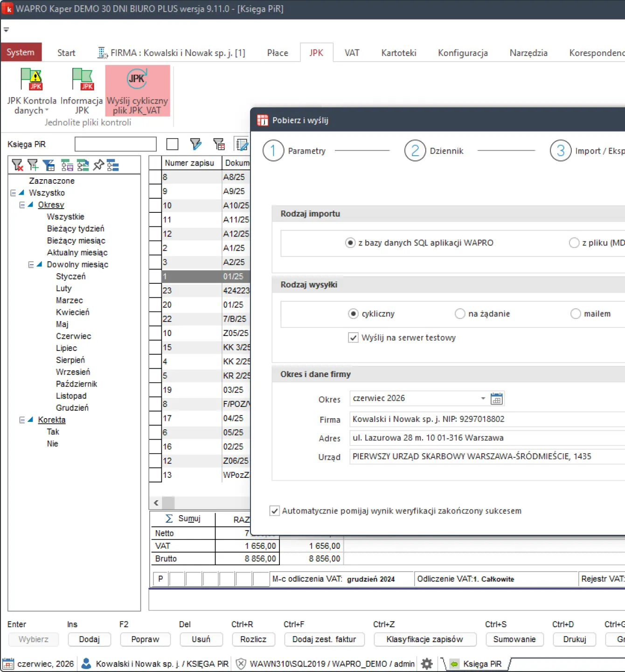
Task: Open the VAT ribbon tab
Action: tap(352, 53)
